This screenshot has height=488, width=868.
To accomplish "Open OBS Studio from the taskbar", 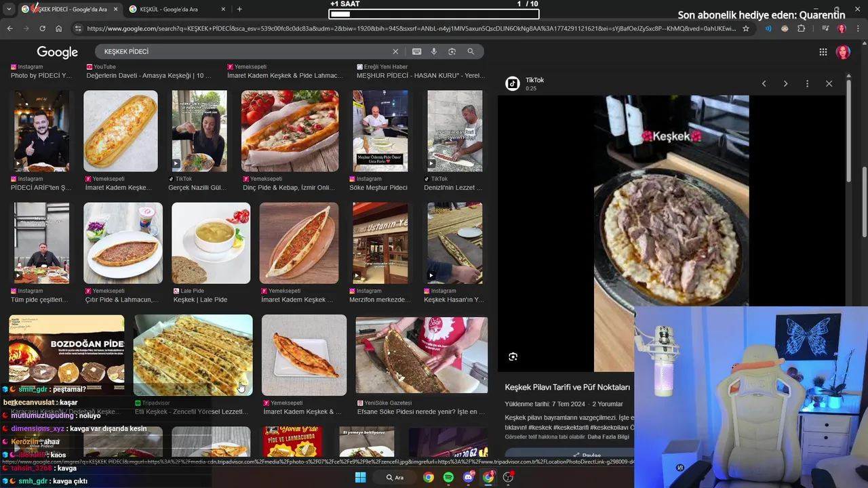I will pos(508,477).
